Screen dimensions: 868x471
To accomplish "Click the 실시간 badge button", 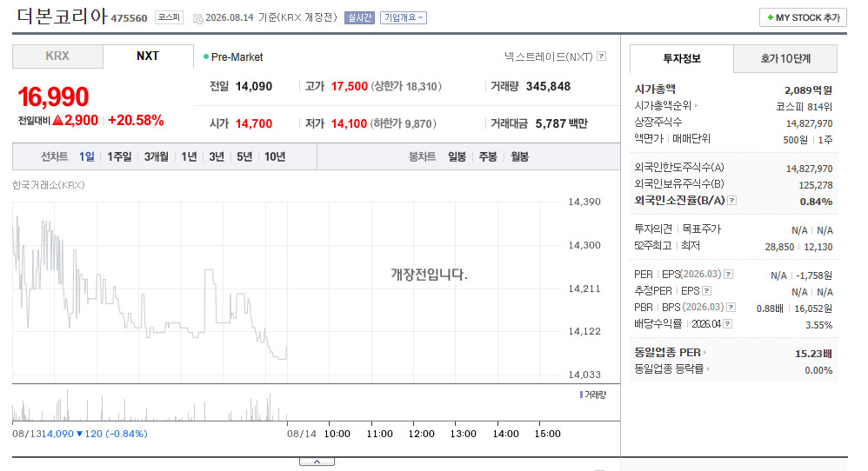I will pyautogui.click(x=359, y=17).
